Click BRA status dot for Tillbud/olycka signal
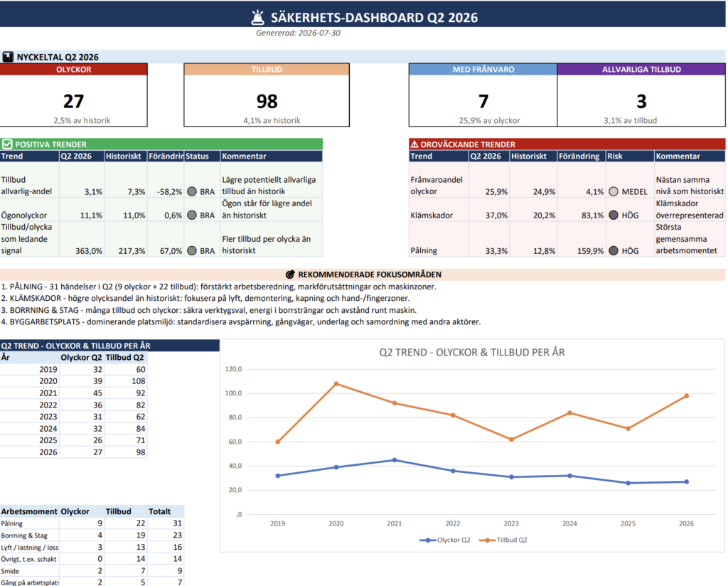Screen dimensions: 728x586 coord(192,251)
